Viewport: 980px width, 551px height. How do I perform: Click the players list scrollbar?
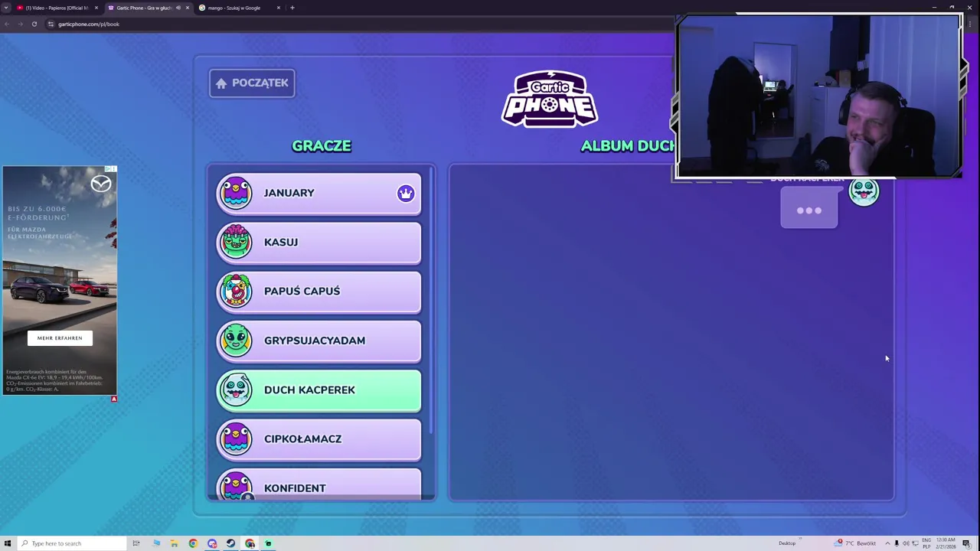coord(431,301)
